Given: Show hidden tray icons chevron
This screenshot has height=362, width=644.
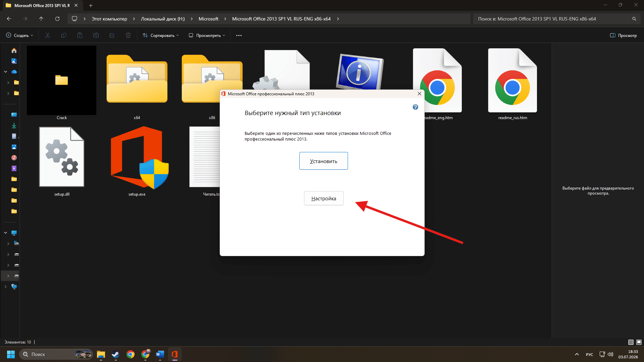Looking at the screenshot, I should (577, 354).
